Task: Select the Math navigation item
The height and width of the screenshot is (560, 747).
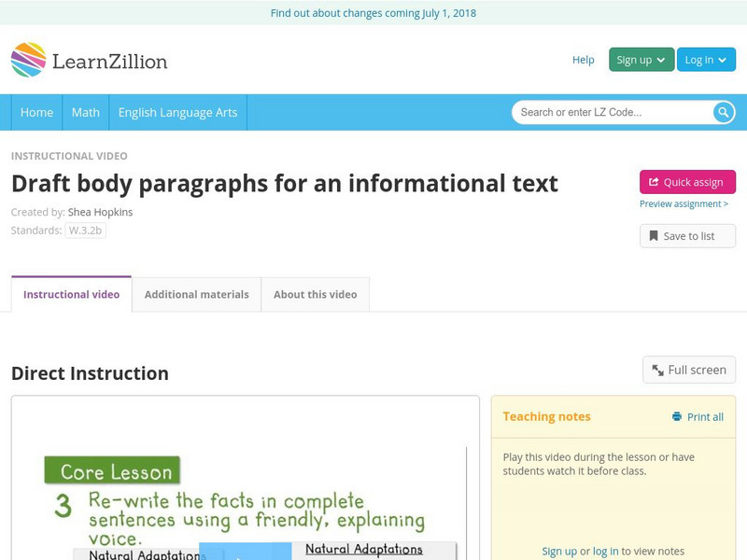Action: point(85,111)
